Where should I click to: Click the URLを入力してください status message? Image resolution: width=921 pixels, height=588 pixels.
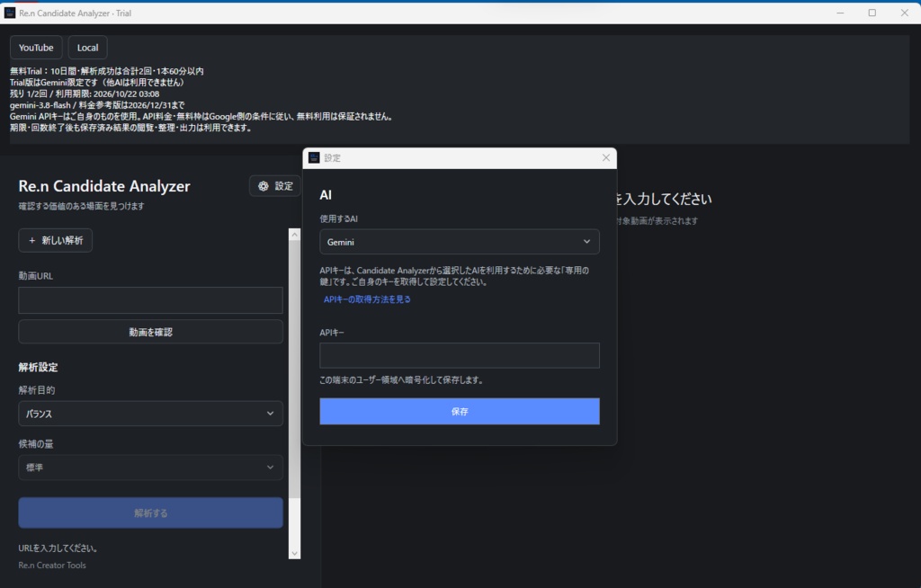(x=58, y=548)
